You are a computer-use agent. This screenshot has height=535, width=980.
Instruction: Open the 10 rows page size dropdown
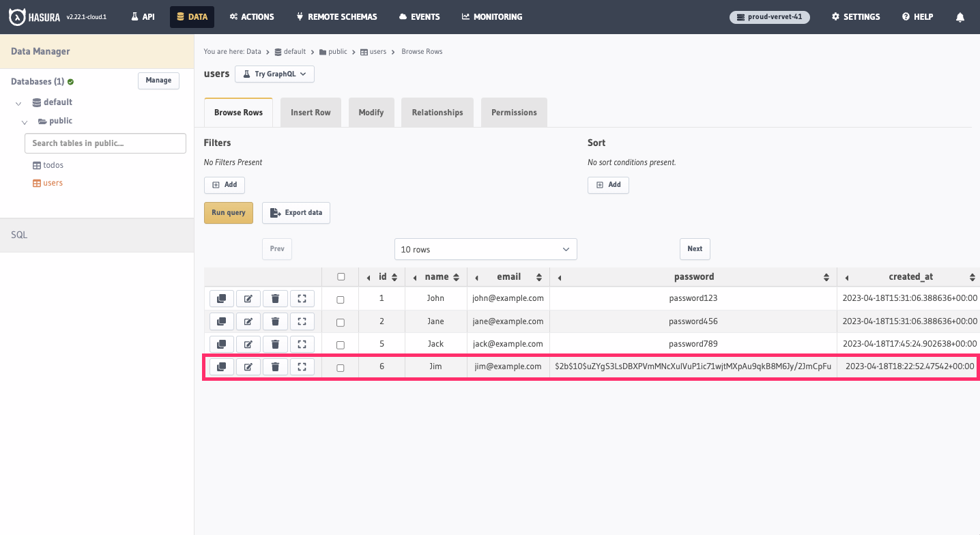485,249
